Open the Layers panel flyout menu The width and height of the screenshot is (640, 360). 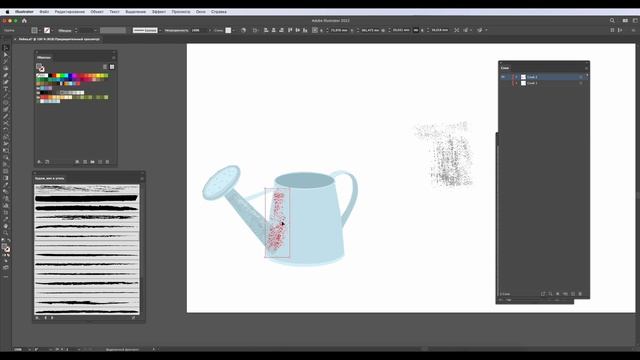(586, 68)
